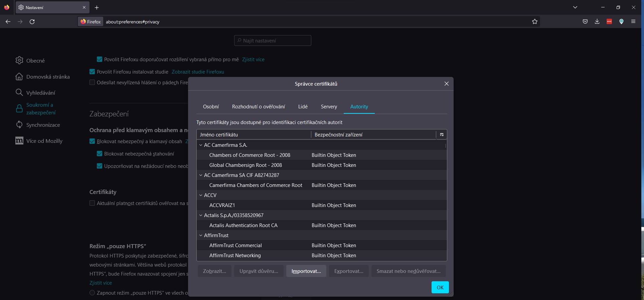Select Global Chambersign Root - 2008 certificate
The width and height of the screenshot is (644, 300).
tap(322, 165)
